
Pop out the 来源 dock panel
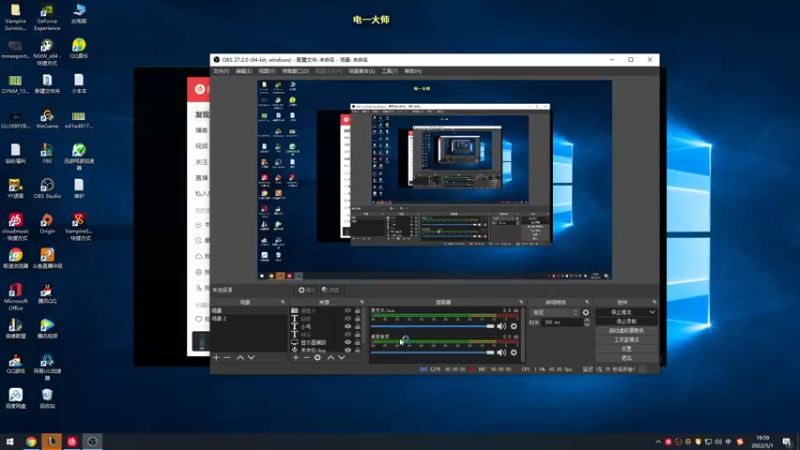[362, 302]
